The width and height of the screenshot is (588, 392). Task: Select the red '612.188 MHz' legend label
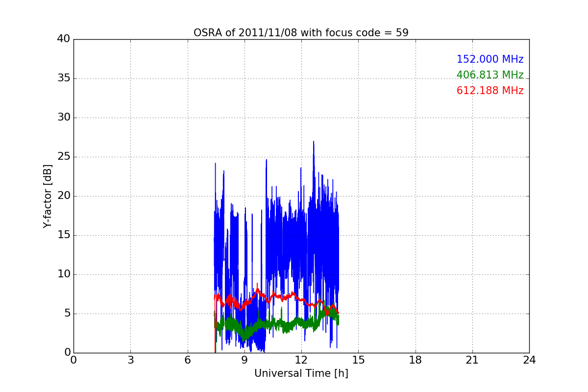[x=490, y=91]
